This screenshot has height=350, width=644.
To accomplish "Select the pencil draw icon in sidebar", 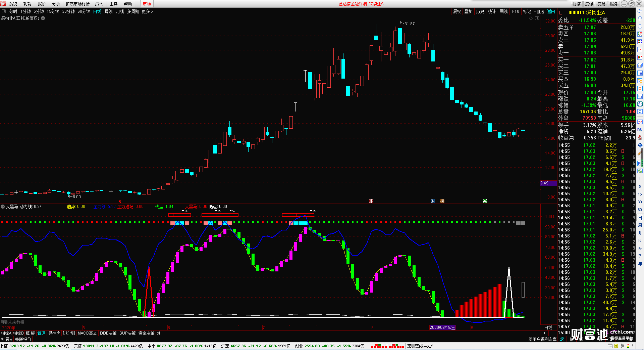I will click(x=640, y=153).
